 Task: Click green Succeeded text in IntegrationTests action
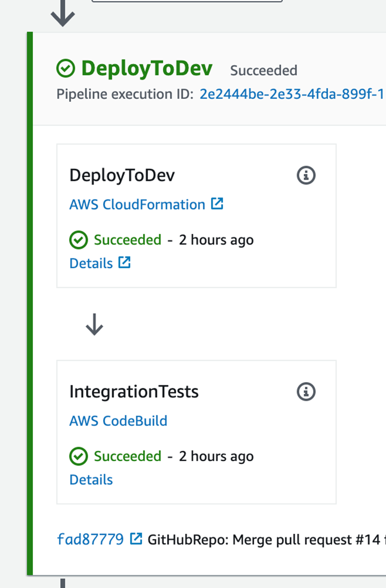point(128,456)
